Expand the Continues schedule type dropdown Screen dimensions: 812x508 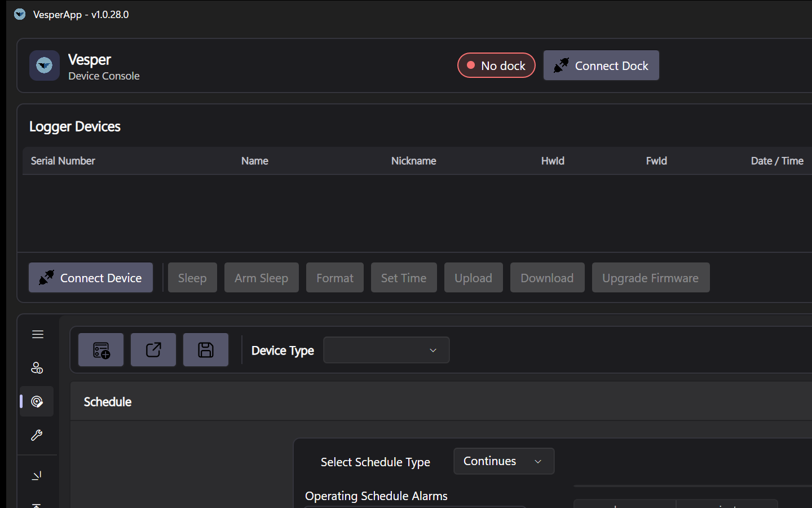(504, 461)
